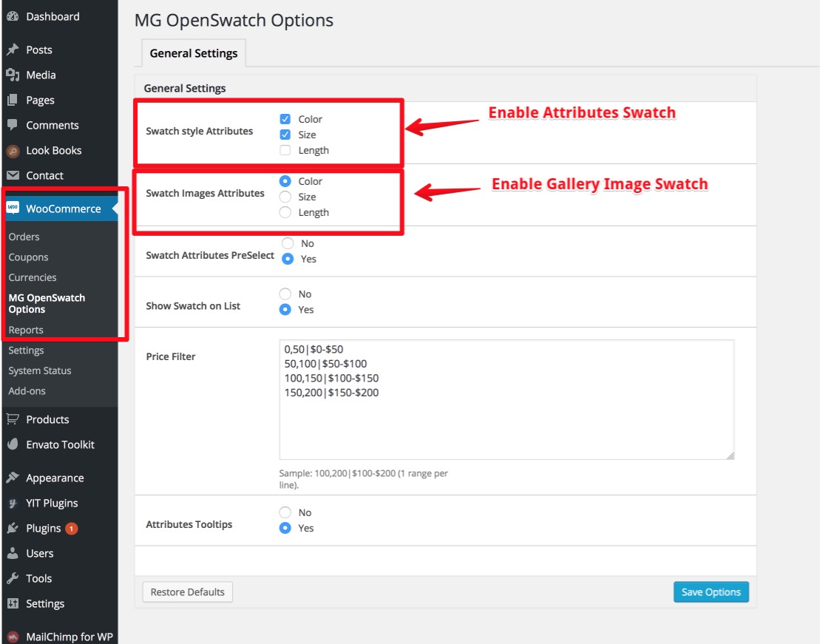Open System Status submenu item
The height and width of the screenshot is (644, 820).
(40, 370)
